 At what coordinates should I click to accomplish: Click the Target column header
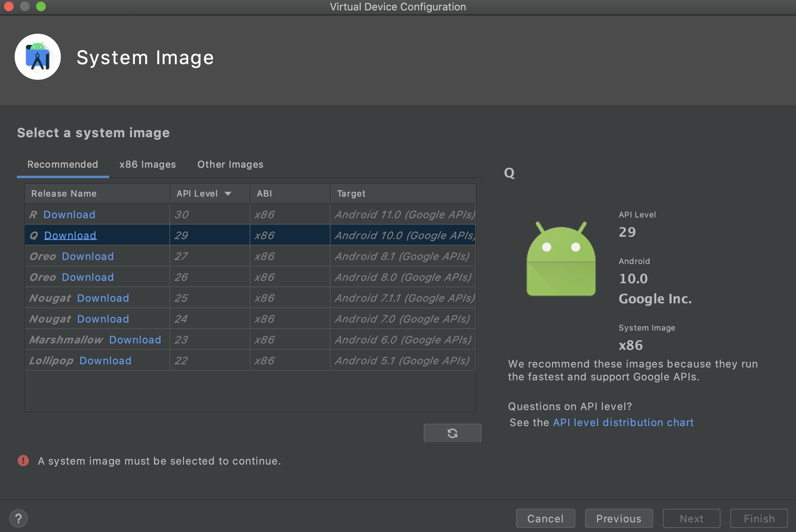pyautogui.click(x=403, y=193)
